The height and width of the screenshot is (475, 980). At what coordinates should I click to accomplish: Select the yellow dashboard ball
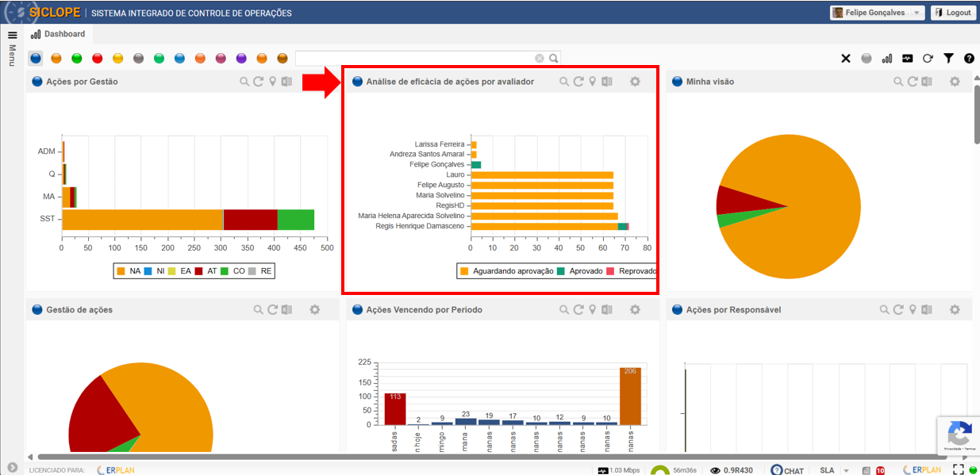pos(118,58)
